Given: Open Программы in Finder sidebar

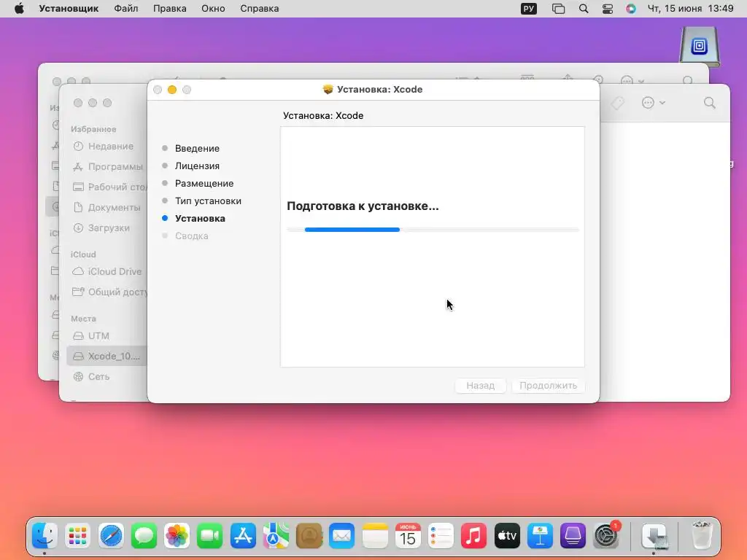Looking at the screenshot, I should coord(115,167).
